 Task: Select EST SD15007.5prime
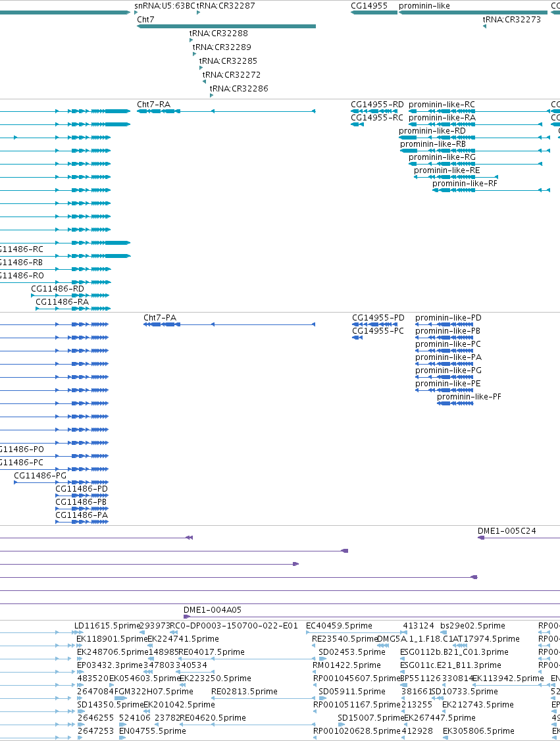click(x=371, y=718)
